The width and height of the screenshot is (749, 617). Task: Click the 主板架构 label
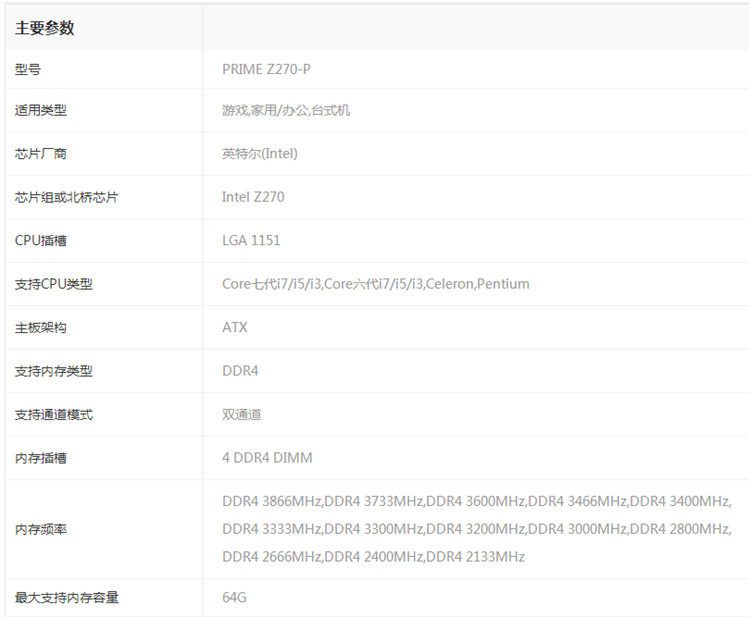coord(41,328)
